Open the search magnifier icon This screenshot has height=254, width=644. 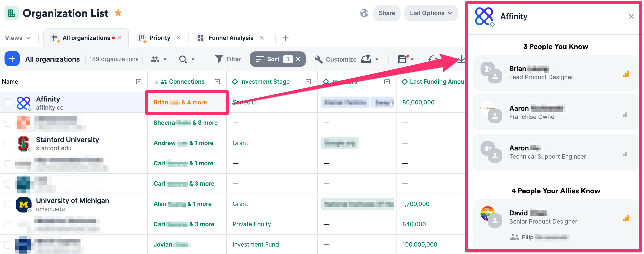[183, 59]
